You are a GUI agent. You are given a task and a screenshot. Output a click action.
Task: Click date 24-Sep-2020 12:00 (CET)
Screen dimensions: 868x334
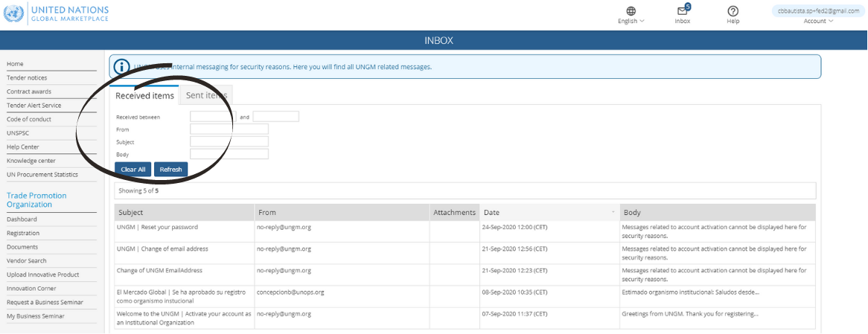pos(514,228)
